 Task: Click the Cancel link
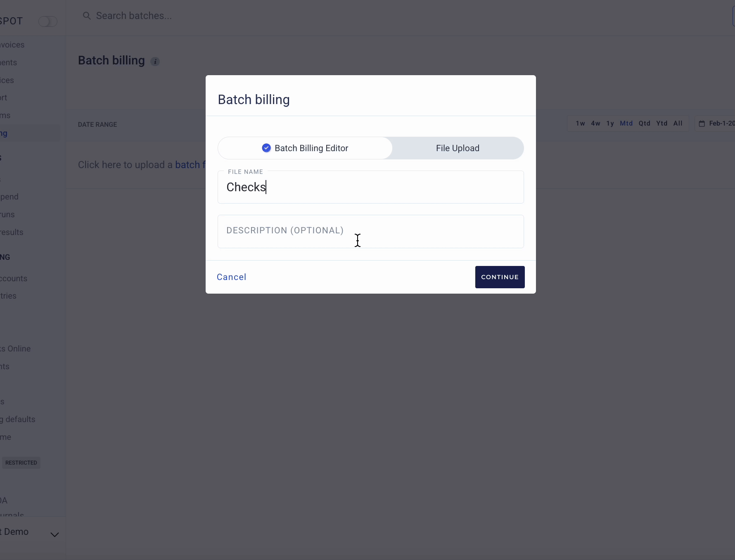231,277
